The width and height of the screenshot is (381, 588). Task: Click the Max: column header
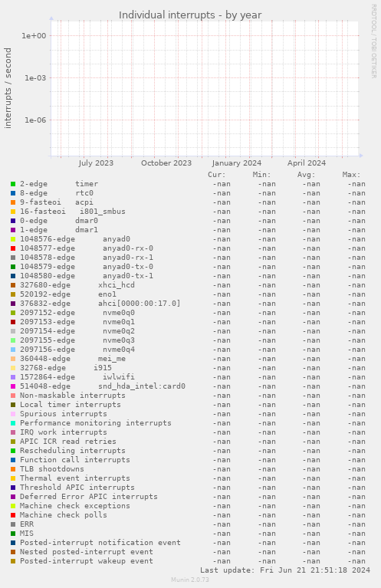(351, 175)
